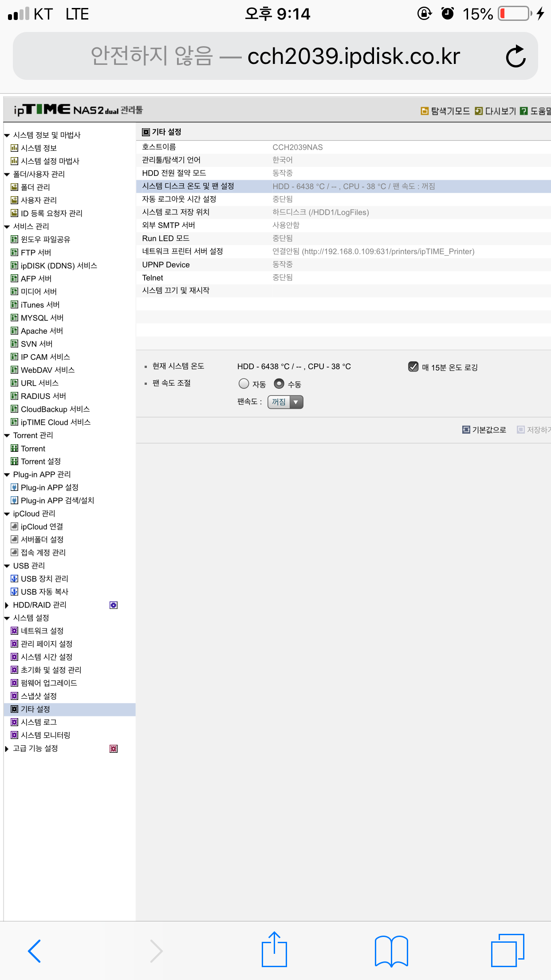Click the 폴더 관리 folder icon
The width and height of the screenshot is (551, 980).
(14, 187)
